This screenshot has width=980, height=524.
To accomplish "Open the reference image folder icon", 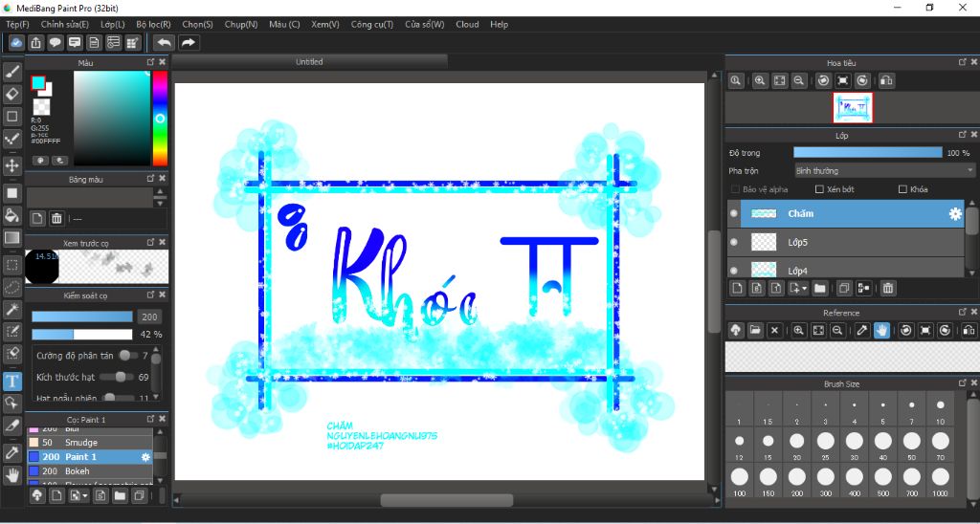I will click(x=755, y=331).
